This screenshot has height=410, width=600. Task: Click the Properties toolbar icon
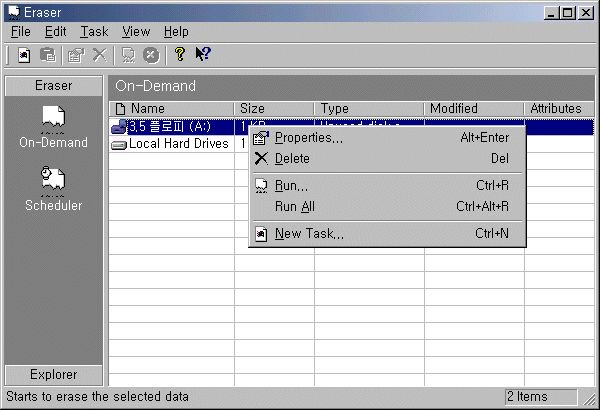(76, 55)
